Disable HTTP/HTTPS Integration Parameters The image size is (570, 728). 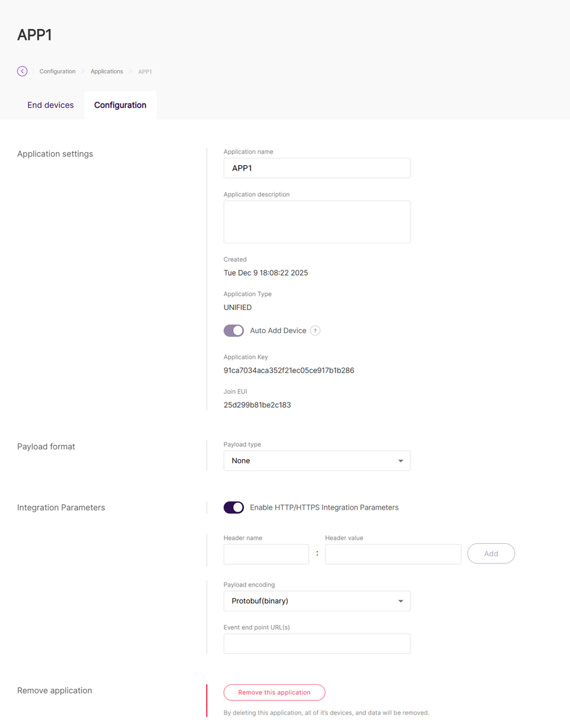[x=233, y=507]
